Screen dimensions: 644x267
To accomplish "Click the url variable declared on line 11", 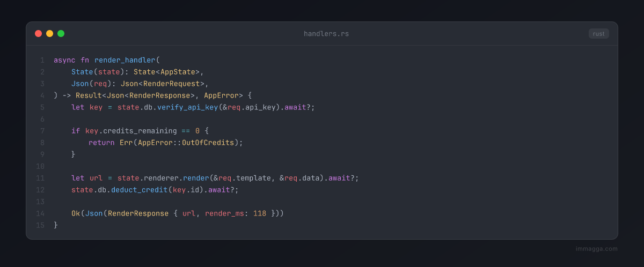I will point(96,178).
